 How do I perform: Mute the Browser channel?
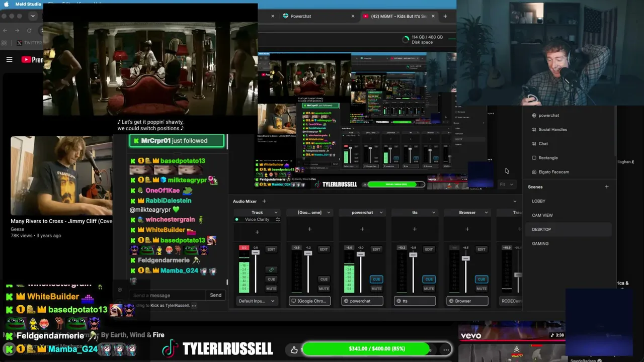pos(481,289)
